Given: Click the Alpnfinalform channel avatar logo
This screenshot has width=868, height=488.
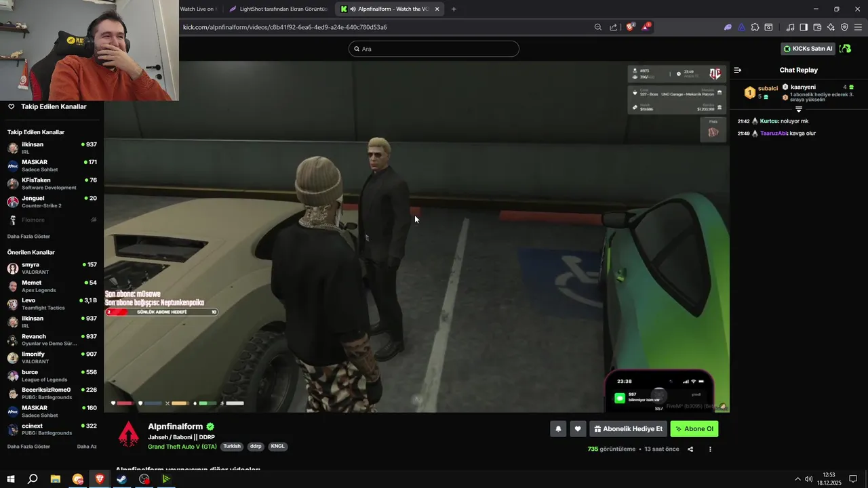Looking at the screenshot, I should 129,434.
